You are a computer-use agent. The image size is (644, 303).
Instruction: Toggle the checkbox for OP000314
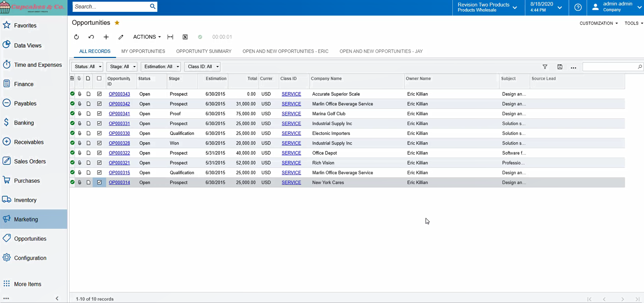[99, 182]
